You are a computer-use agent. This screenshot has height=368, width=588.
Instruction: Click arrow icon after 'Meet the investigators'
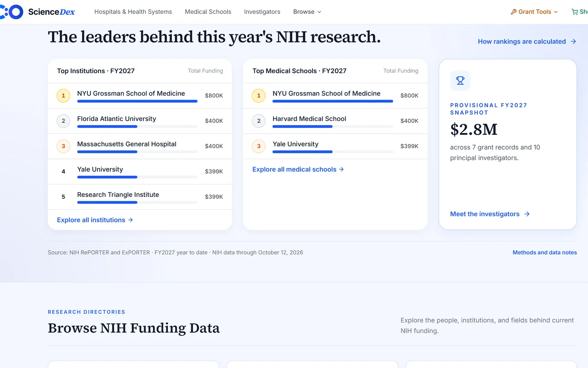tap(527, 214)
